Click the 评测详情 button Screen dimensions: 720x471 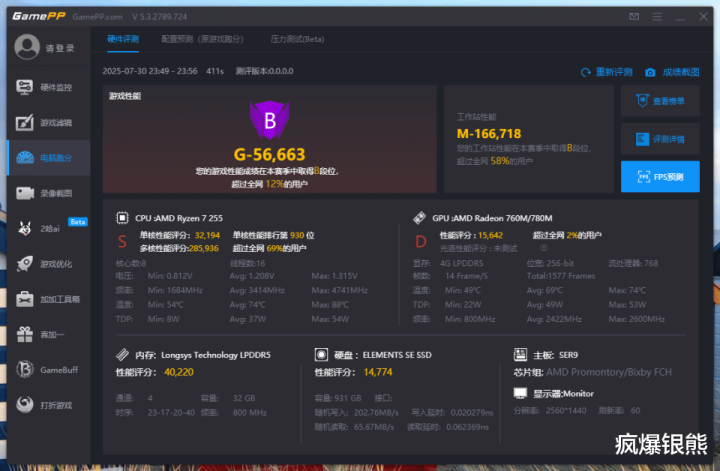click(660, 139)
